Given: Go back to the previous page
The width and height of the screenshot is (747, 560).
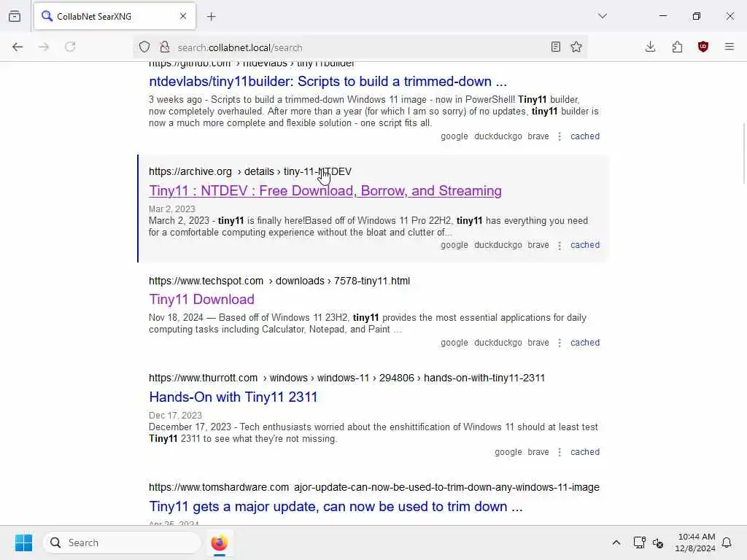Looking at the screenshot, I should (18, 47).
